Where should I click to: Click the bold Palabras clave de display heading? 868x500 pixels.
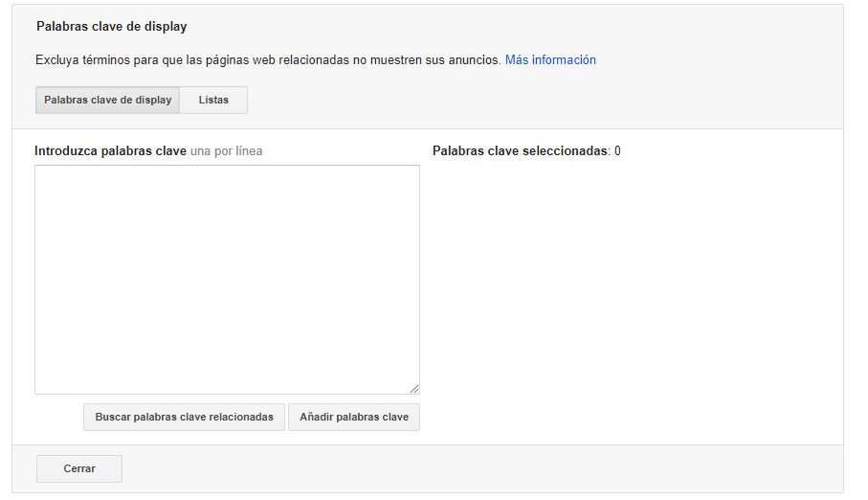pos(112,27)
